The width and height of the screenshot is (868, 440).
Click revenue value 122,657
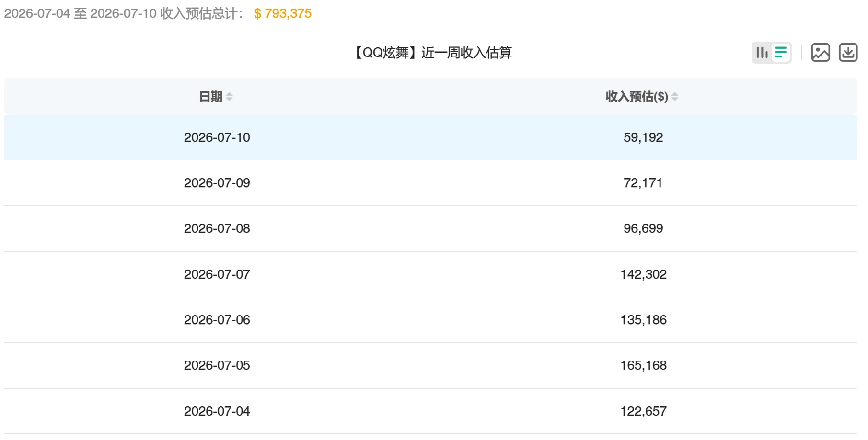coord(643,411)
